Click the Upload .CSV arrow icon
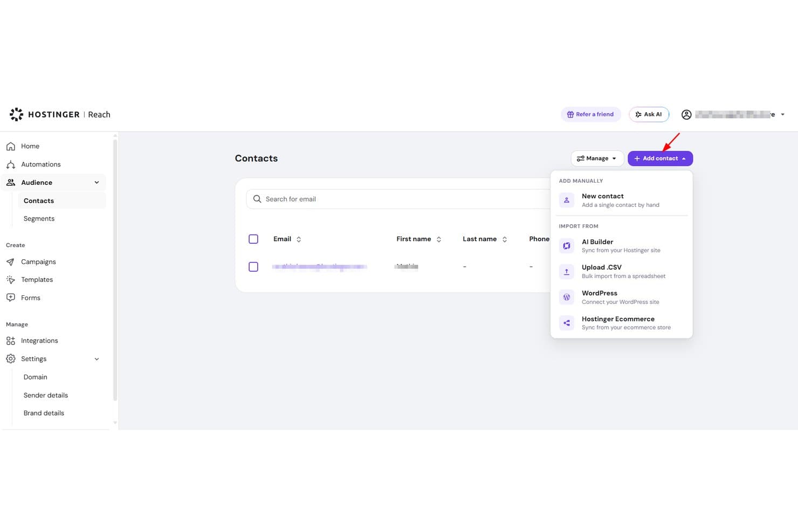The image size is (798, 532). tap(567, 272)
